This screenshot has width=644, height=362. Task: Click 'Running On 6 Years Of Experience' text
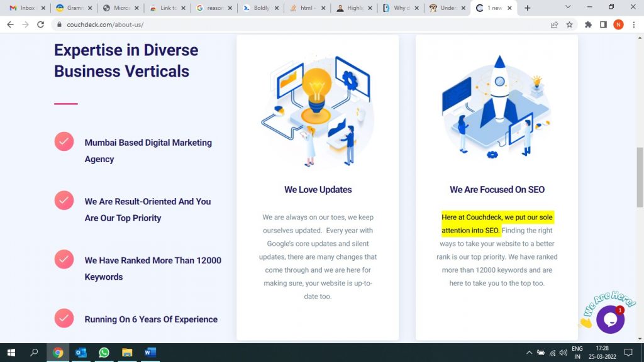151,319
